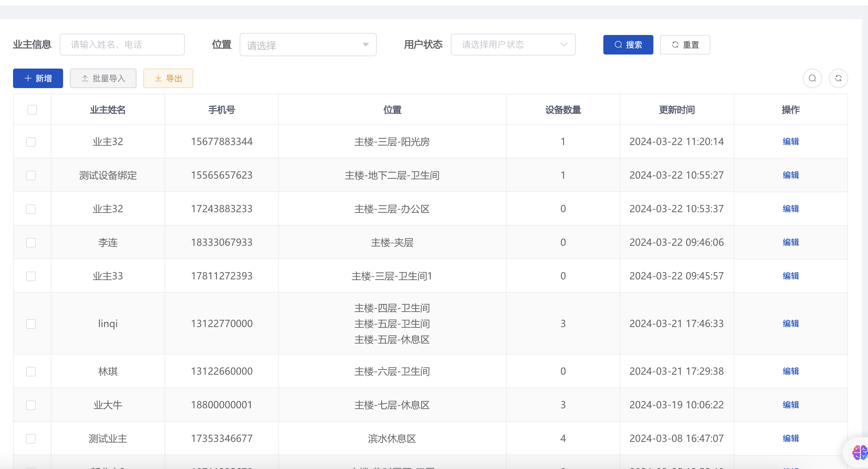Click the name cell linqi
Image resolution: width=868 pixels, height=469 pixels.
[x=108, y=324]
